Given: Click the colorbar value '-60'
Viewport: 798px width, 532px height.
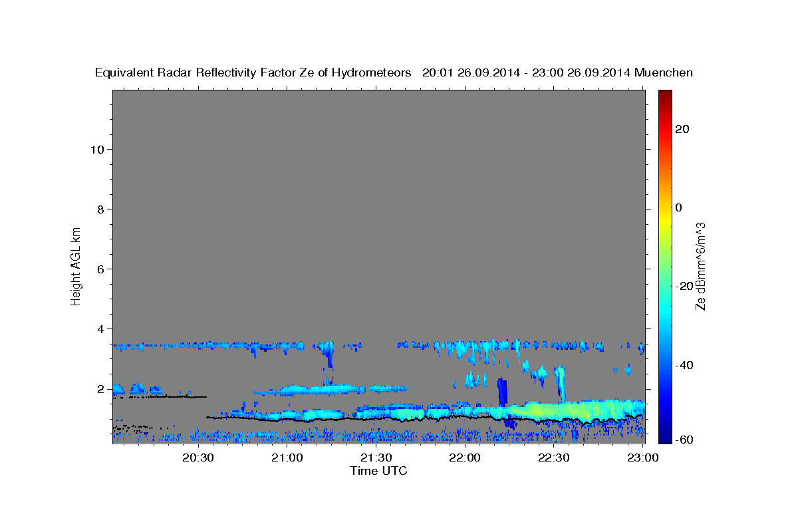Looking at the screenshot, I should (684, 439).
